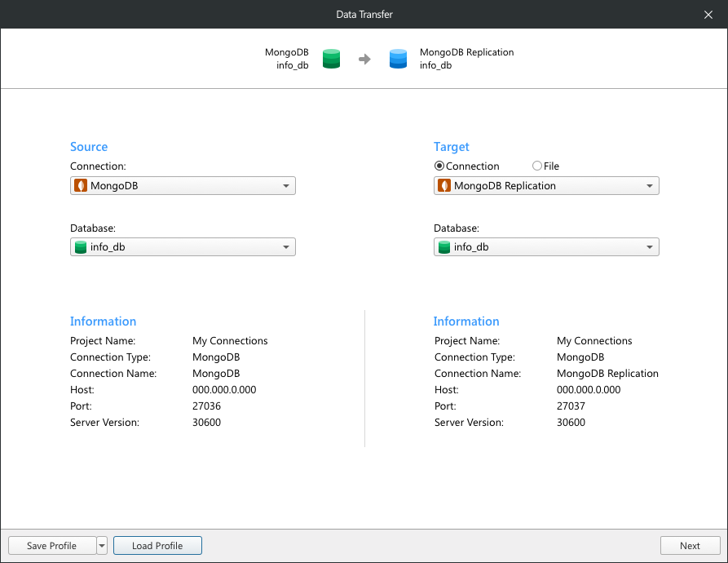Open the Target Connection dropdown arrow

point(650,186)
